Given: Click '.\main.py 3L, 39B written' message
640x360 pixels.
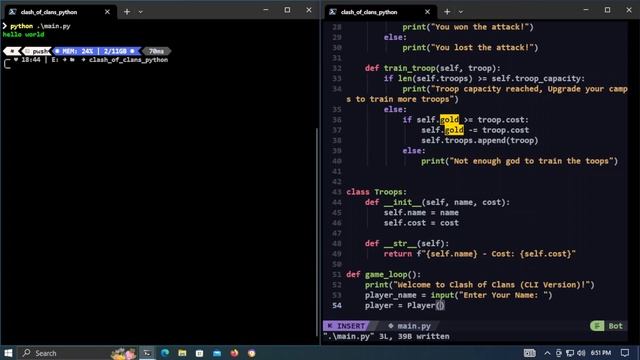Looking at the screenshot, I should click(x=386, y=336).
